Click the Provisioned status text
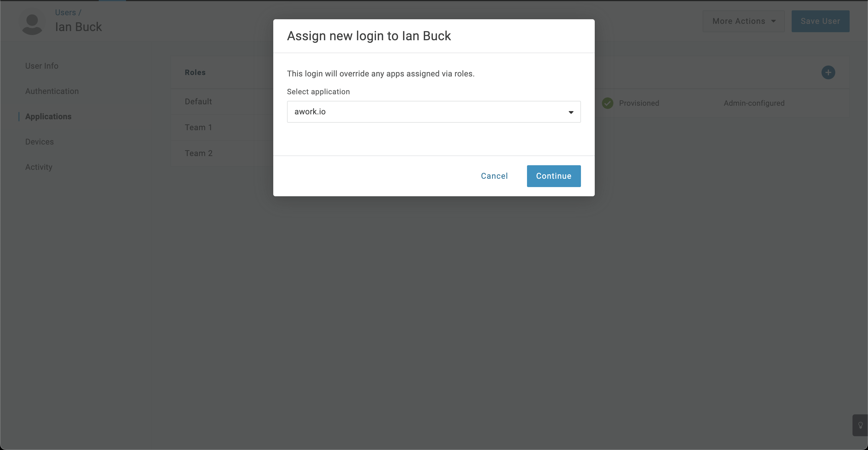 [x=639, y=103]
